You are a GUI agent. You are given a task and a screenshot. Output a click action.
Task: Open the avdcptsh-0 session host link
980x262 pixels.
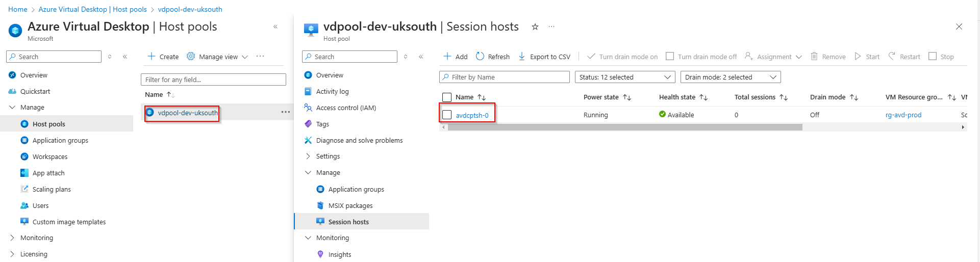tap(472, 115)
